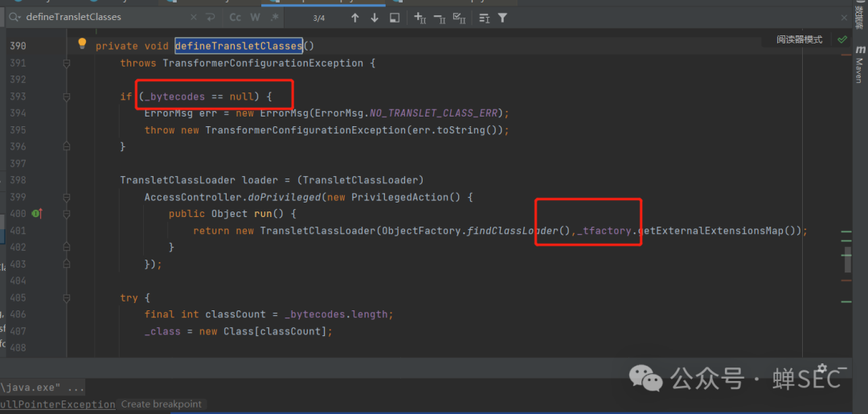Click the new line icon in search field
The width and height of the screenshot is (868, 414).
(211, 18)
